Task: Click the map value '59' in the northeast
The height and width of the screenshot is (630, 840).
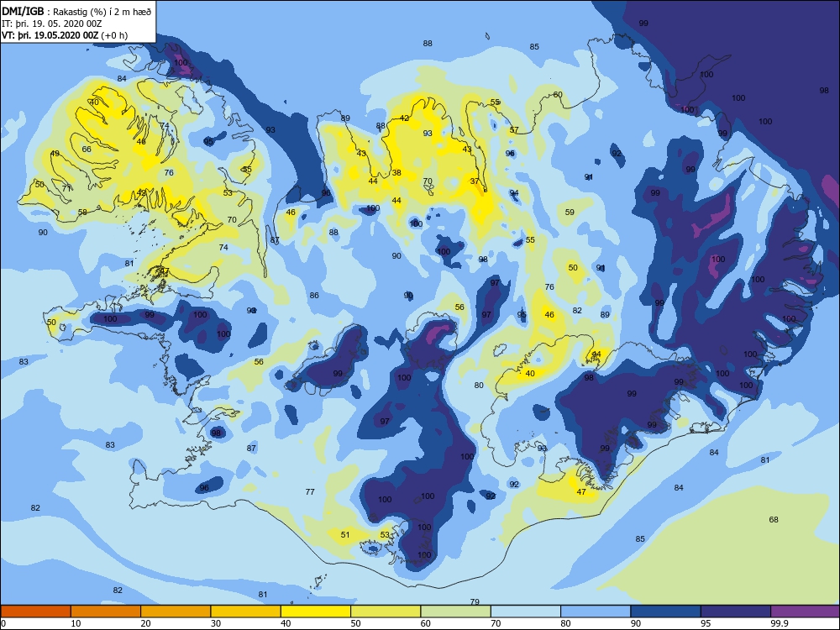Action: [x=570, y=213]
